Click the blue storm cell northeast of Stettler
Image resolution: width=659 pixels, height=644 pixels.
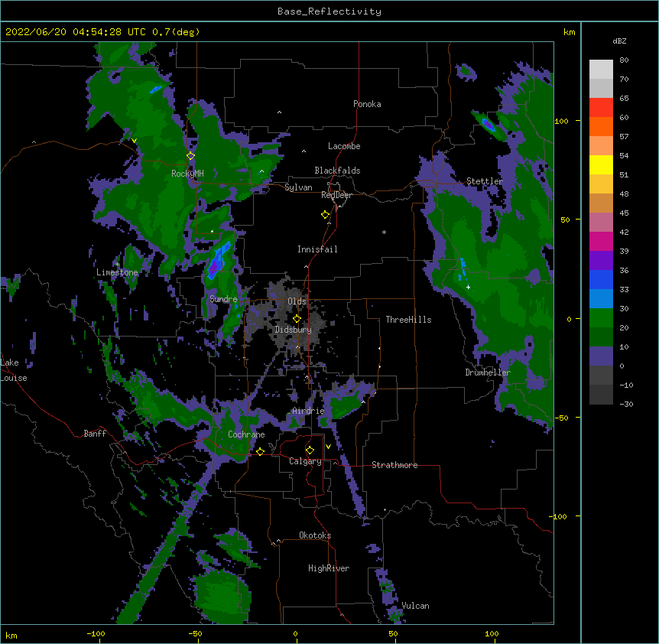coord(488,125)
